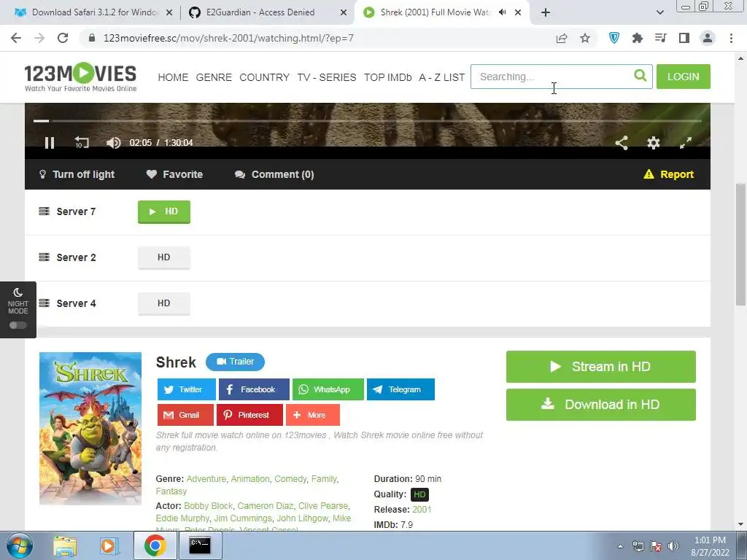This screenshot has height=560, width=747.
Task: Open COUNTRY menu
Action: 264,77
